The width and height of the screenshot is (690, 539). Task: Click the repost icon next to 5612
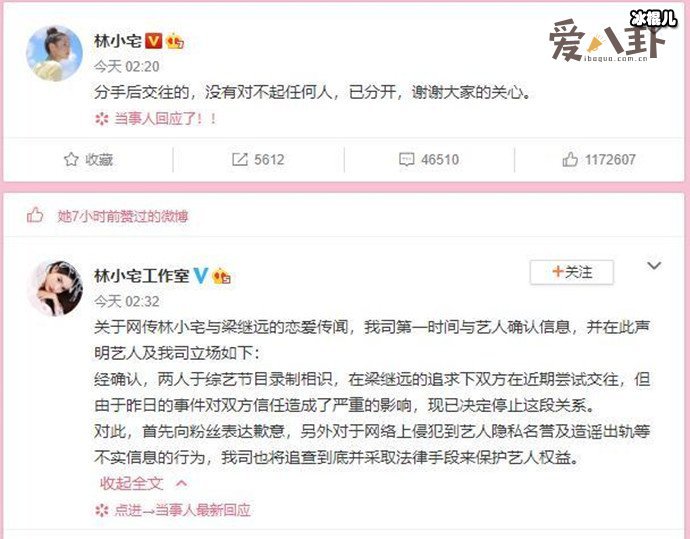click(x=240, y=159)
